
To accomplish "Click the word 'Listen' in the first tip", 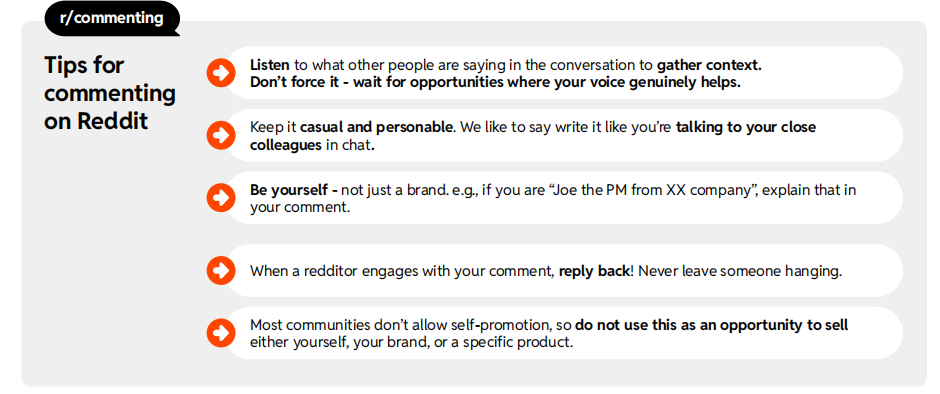I will click(x=270, y=65).
